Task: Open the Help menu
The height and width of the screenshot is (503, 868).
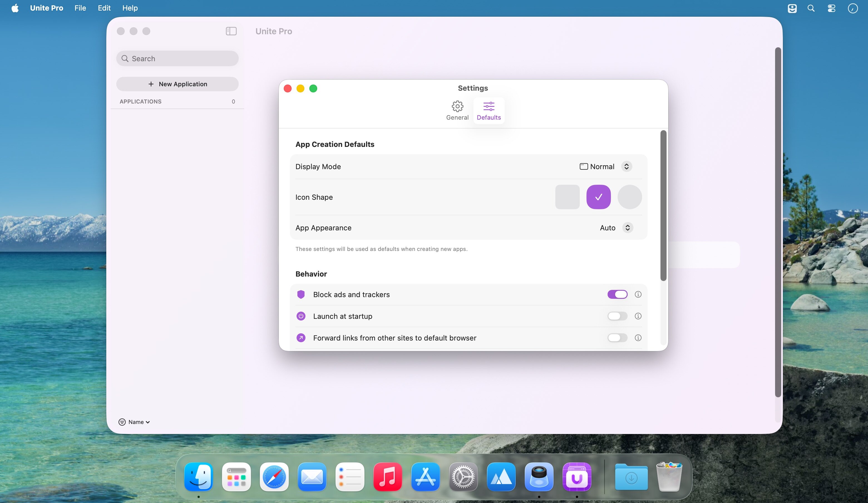Action: click(130, 8)
